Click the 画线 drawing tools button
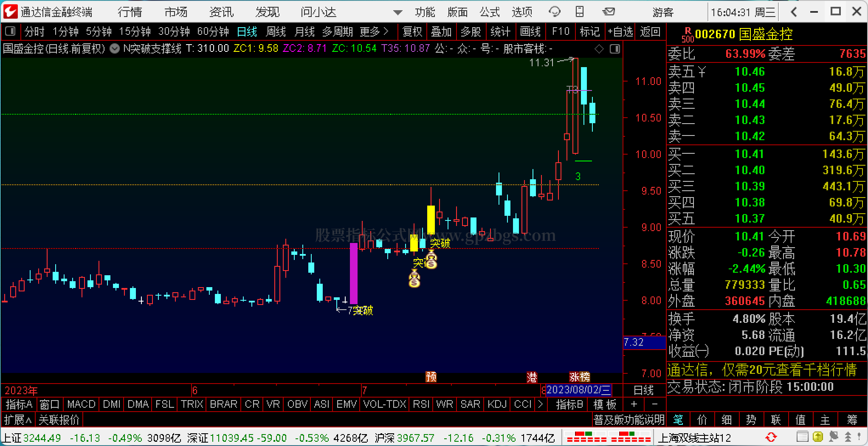 pos(530,32)
